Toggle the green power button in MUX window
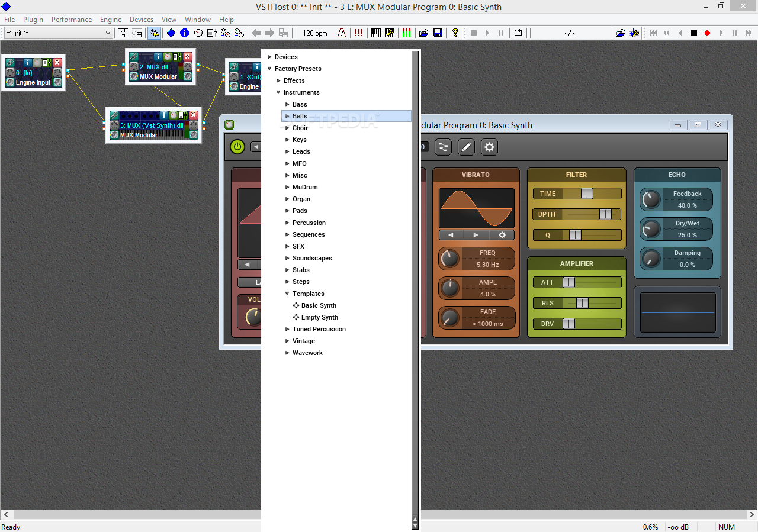The height and width of the screenshot is (532, 758). click(237, 147)
